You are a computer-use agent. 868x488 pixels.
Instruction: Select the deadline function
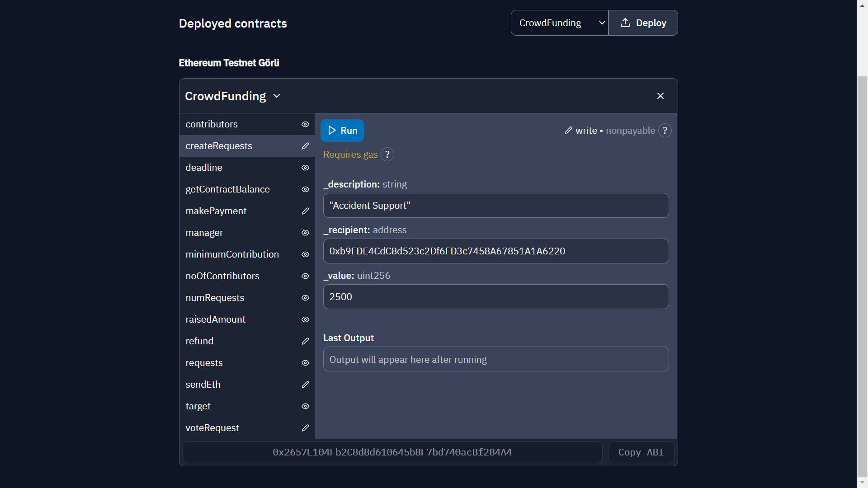(x=204, y=168)
